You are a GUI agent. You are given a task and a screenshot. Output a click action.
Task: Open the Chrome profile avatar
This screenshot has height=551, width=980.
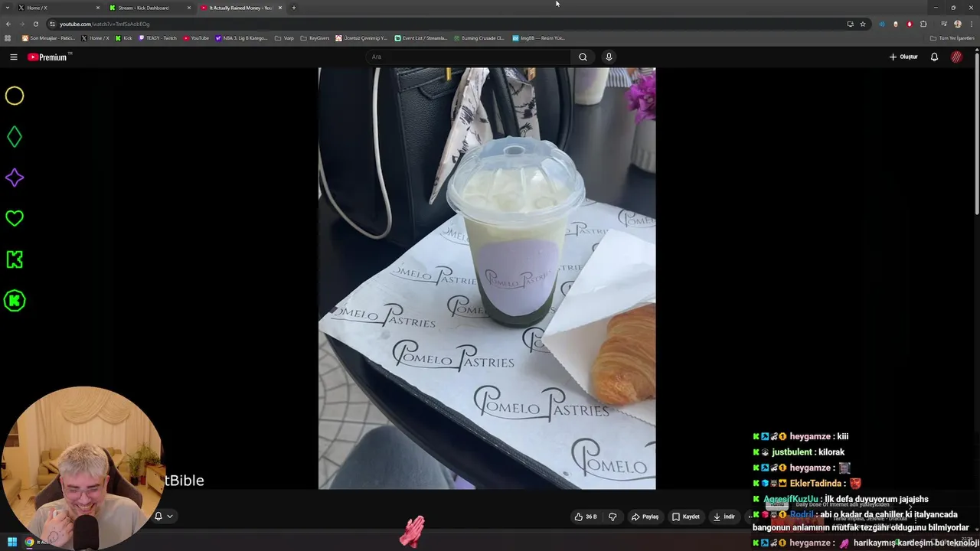pyautogui.click(x=958, y=24)
